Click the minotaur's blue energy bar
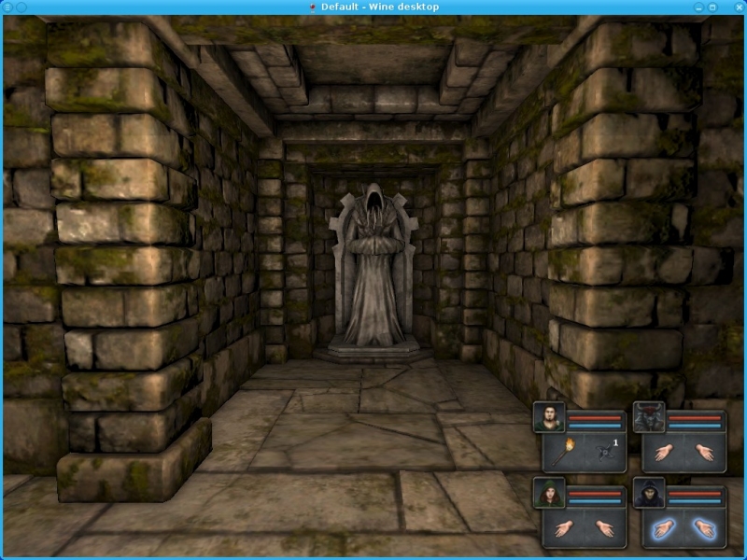 click(696, 425)
